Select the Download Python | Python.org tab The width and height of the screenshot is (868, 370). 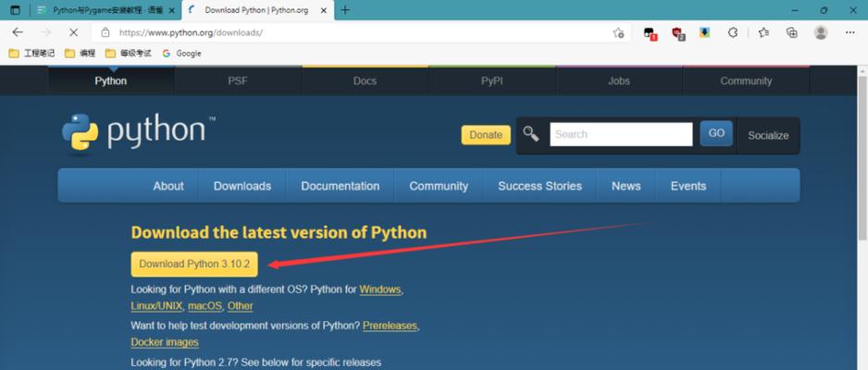[x=258, y=10]
